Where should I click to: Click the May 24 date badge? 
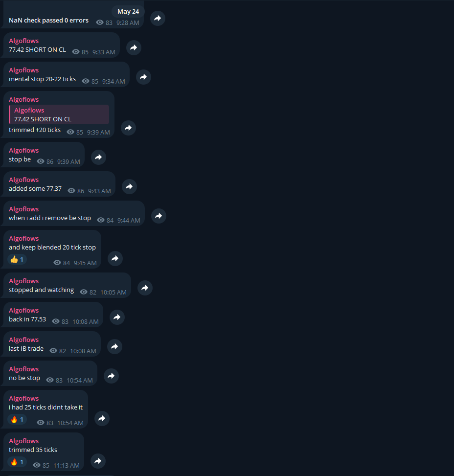(x=128, y=12)
